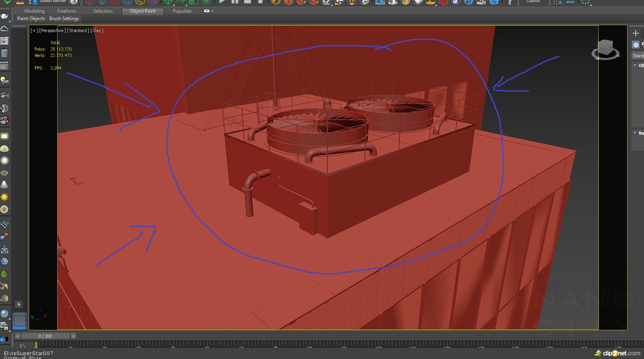
Task: Click the mini curve editor toggle icon
Action: (x=23, y=346)
